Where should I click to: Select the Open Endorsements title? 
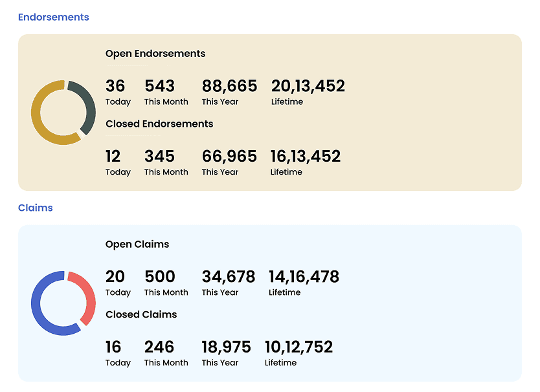(155, 54)
